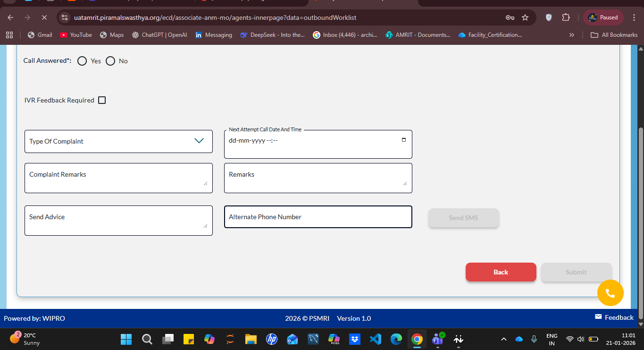Screen dimensions: 644x350
Task: Select No for Call Answered
Action: 110,61
